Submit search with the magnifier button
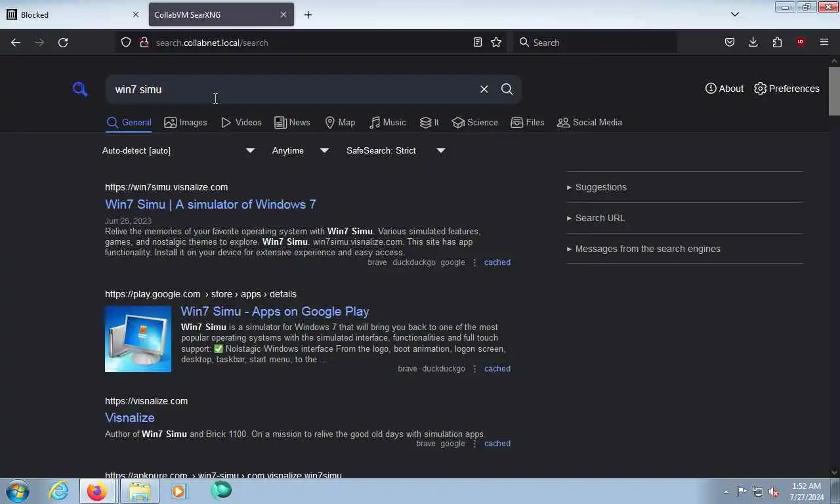This screenshot has width=840, height=504. (507, 89)
